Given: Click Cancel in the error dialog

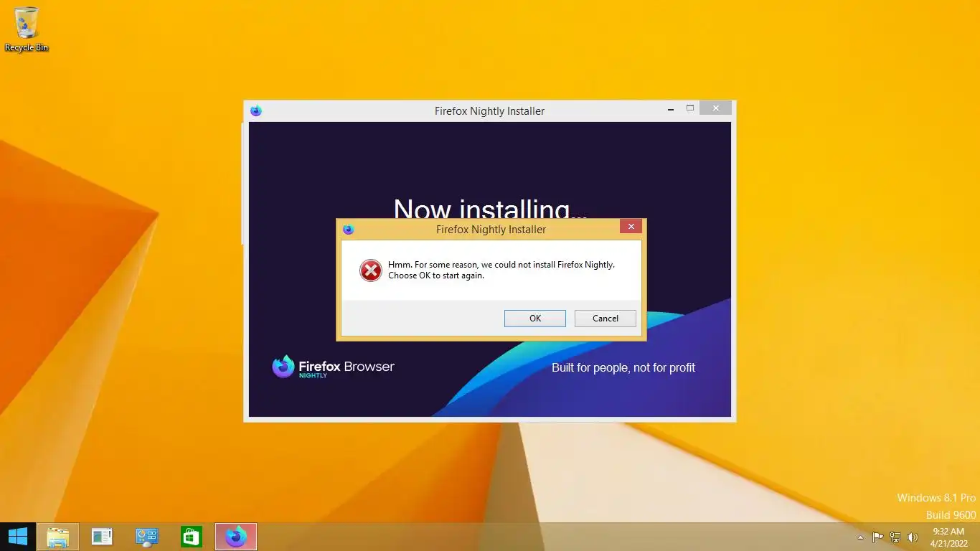Looking at the screenshot, I should (x=605, y=319).
